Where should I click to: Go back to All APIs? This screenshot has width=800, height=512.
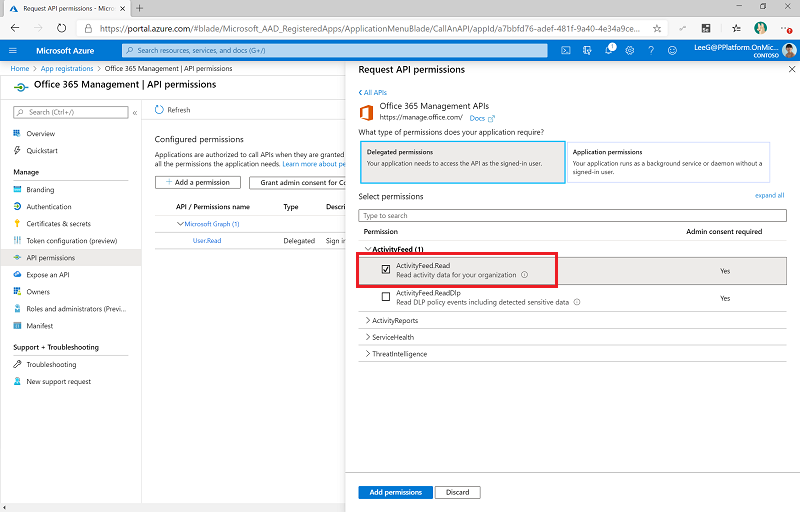pyautogui.click(x=372, y=92)
